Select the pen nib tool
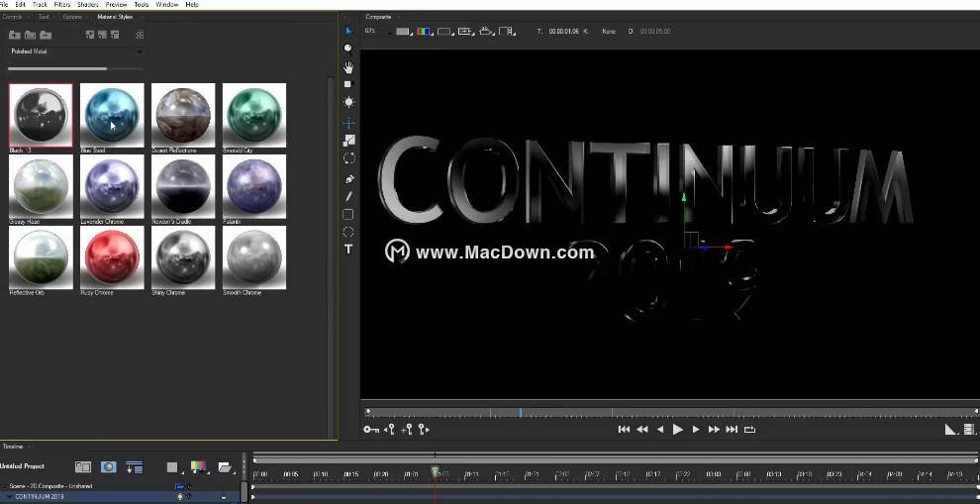Screen dimensions: 980x504 (x=349, y=179)
